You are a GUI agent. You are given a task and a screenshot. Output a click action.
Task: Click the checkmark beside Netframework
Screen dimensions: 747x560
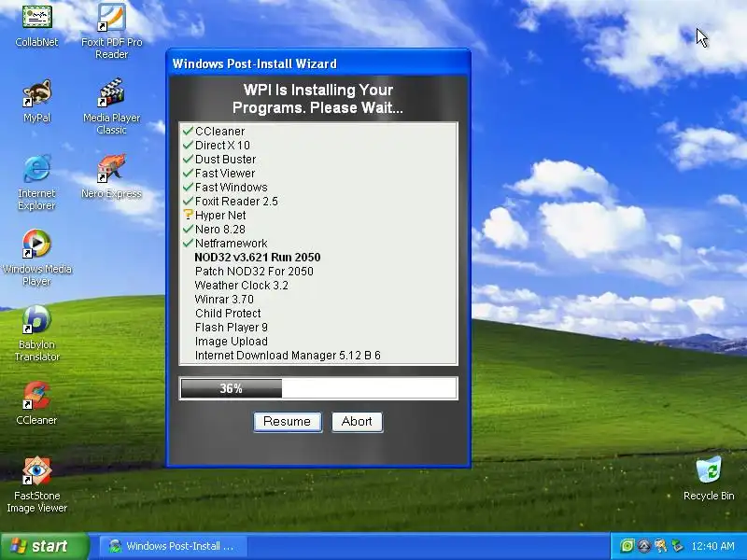pos(188,243)
